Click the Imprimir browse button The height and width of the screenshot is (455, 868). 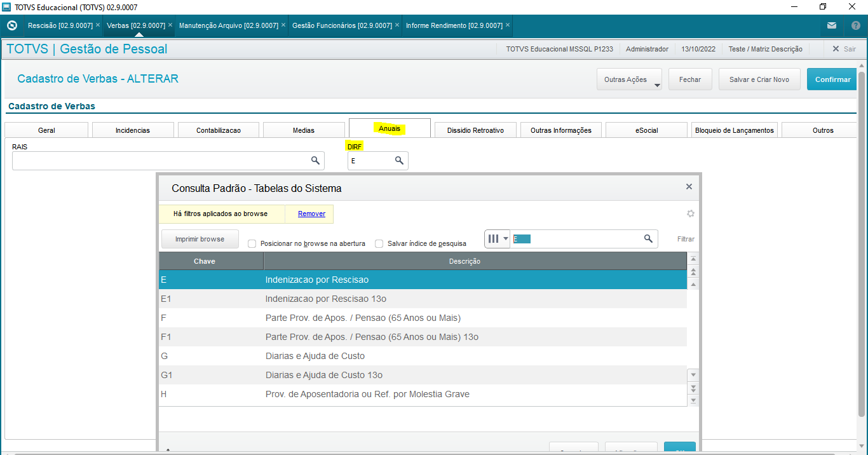pyautogui.click(x=200, y=239)
